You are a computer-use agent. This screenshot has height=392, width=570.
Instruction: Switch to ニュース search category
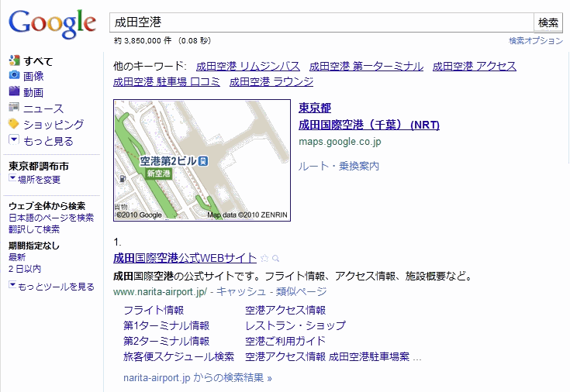tap(43, 108)
